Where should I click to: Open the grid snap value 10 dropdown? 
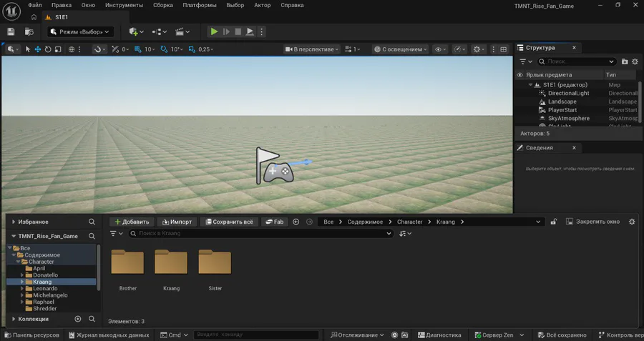[x=150, y=49]
